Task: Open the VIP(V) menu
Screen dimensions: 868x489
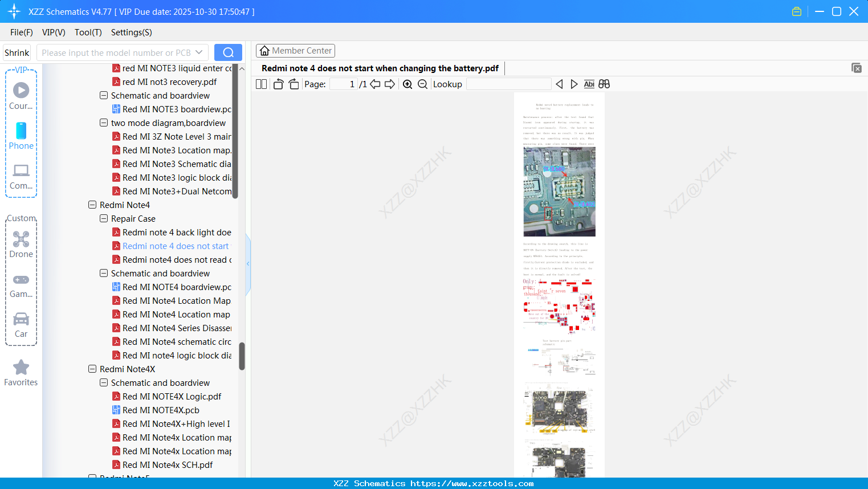Action: pos(54,32)
